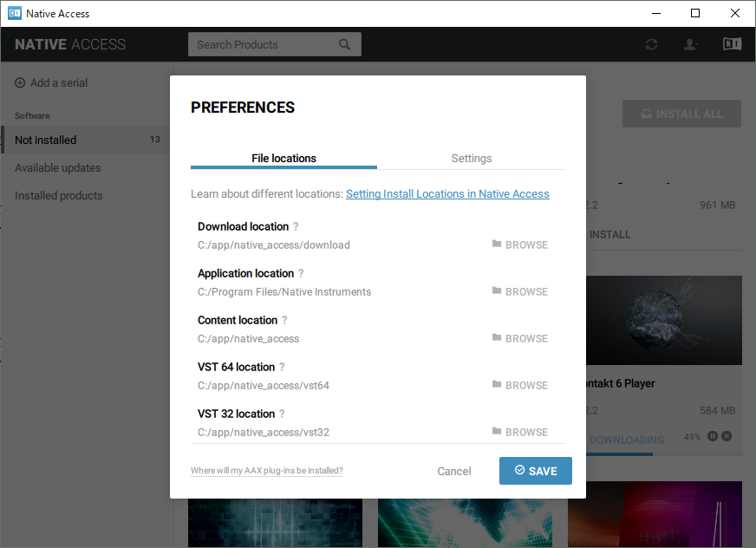Open Installed products section

(58, 195)
